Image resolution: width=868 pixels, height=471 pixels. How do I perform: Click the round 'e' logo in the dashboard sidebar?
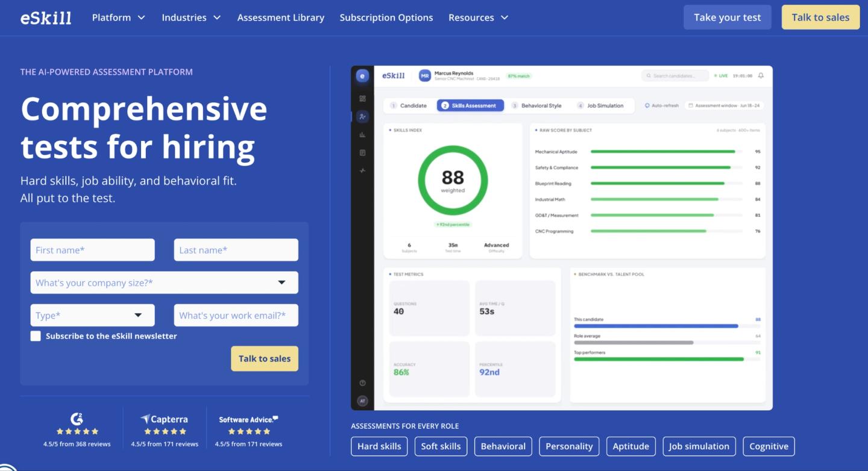click(362, 76)
